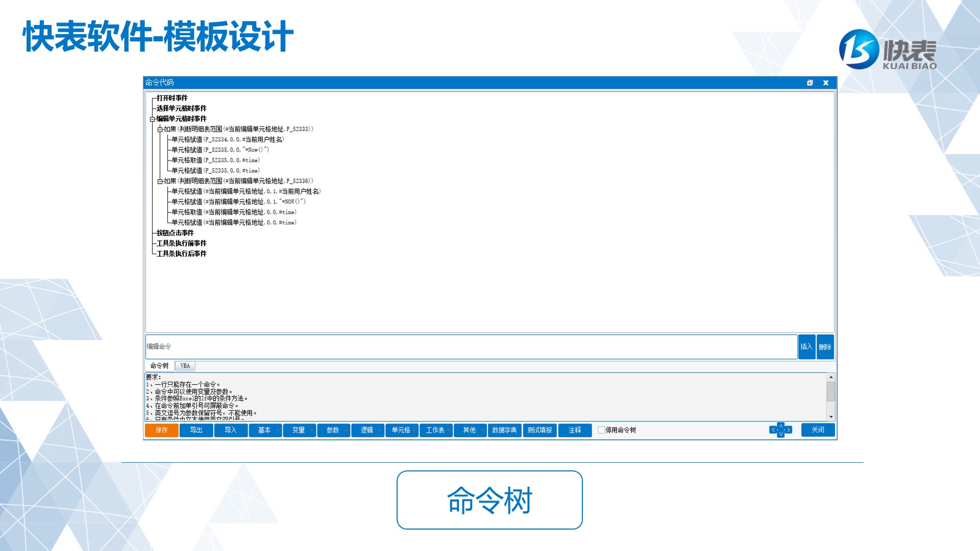Screen dimensions: 980x551
Task: Click the 插入 button
Action: [x=806, y=347]
